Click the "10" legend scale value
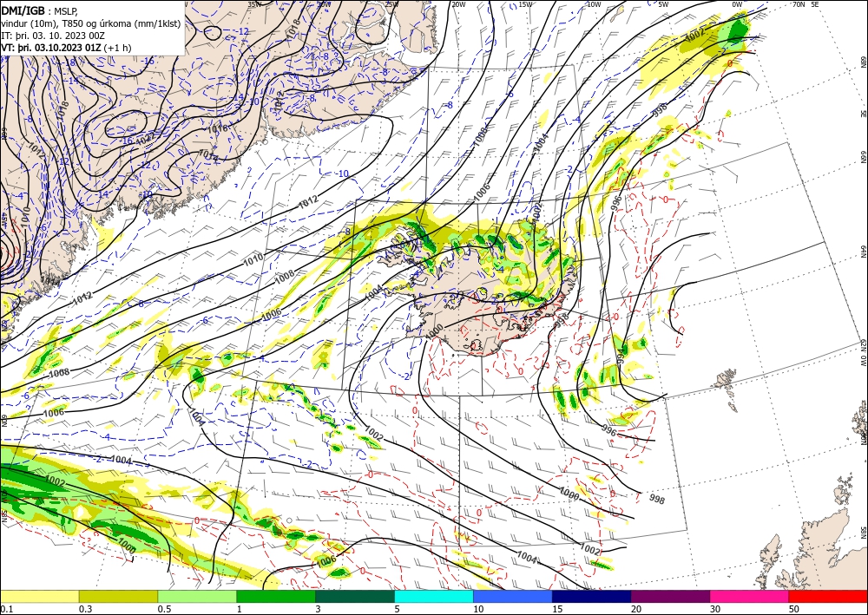This screenshot has width=868, height=615. 478,609
